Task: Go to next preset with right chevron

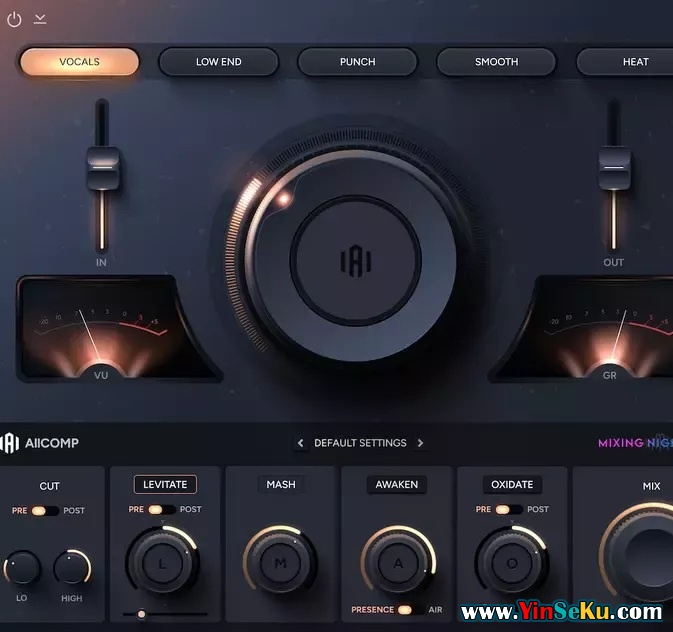Action: point(420,443)
